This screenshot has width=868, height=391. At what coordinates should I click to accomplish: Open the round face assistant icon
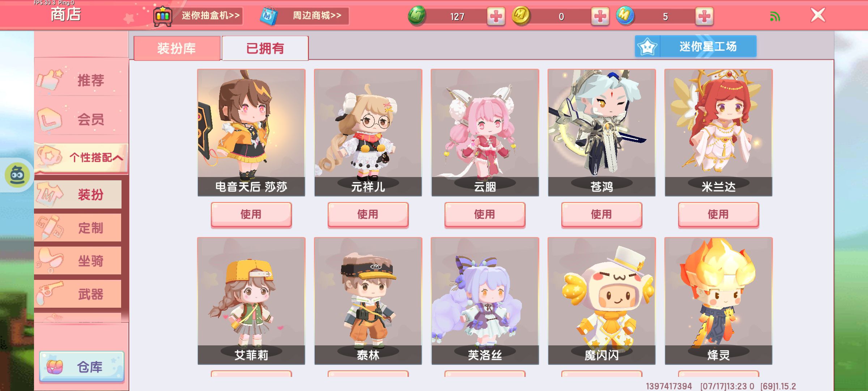[x=17, y=175]
